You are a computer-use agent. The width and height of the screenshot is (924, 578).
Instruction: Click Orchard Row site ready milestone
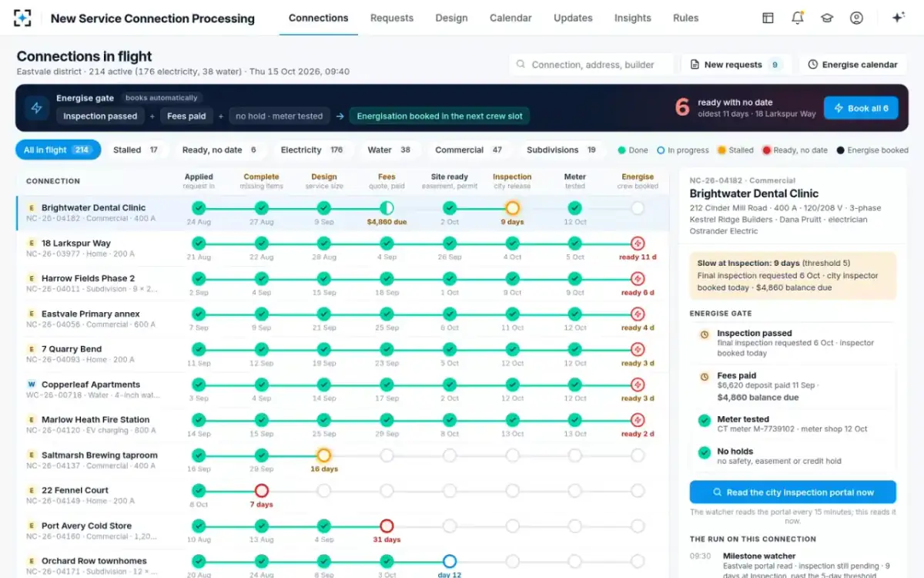(450, 561)
